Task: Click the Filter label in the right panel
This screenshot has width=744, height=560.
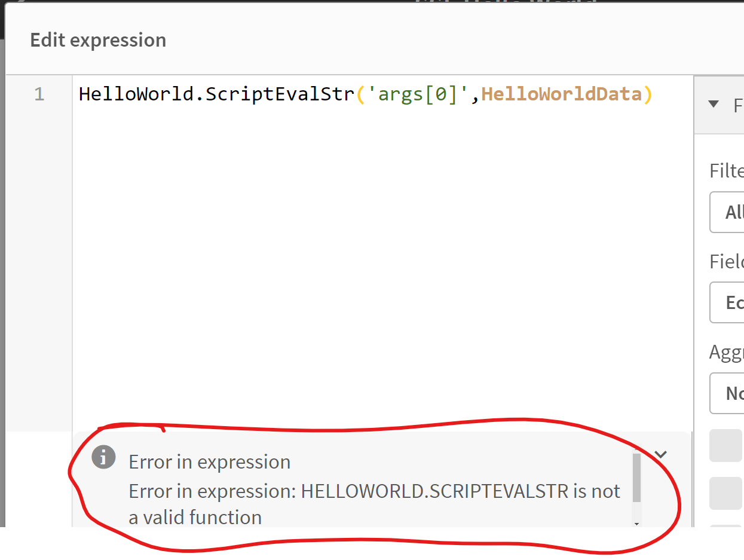Action: click(725, 170)
